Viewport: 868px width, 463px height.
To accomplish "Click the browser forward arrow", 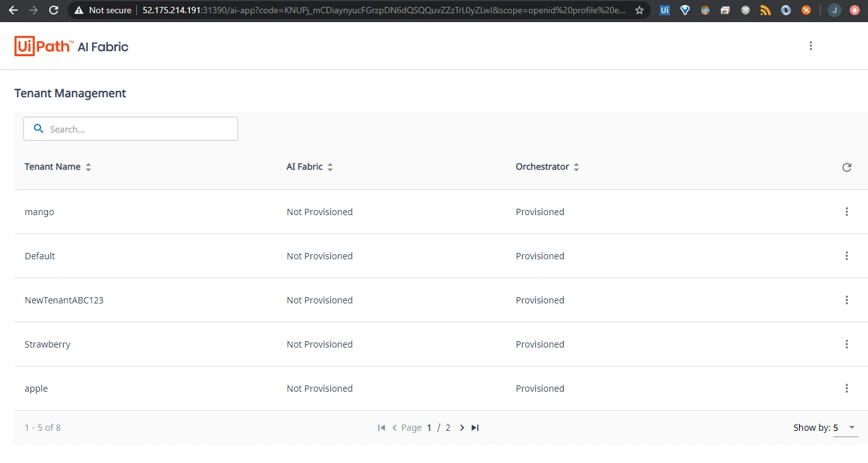I will point(33,10).
